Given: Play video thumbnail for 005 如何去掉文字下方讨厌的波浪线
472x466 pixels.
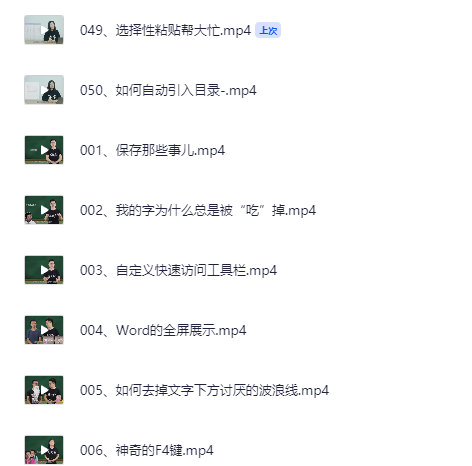Looking at the screenshot, I should click(x=44, y=390).
